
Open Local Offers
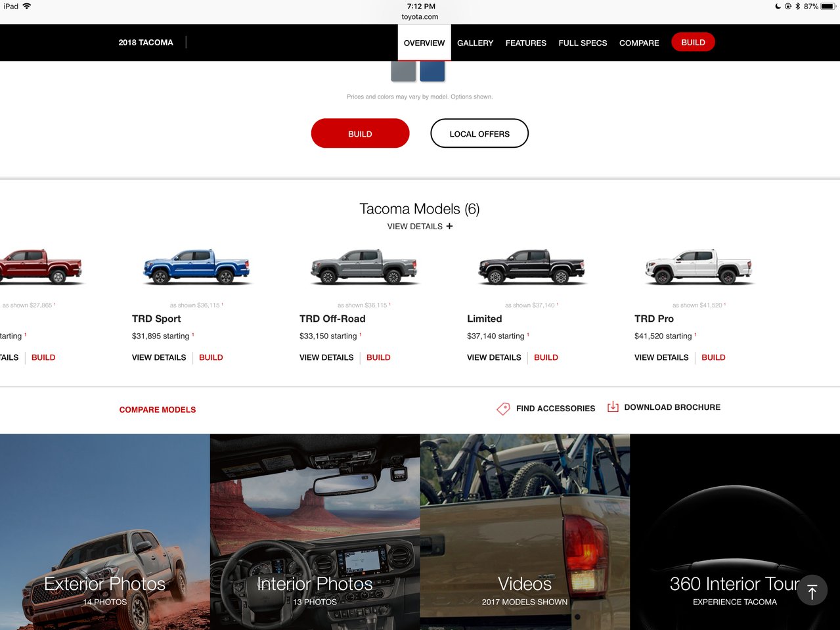479,133
